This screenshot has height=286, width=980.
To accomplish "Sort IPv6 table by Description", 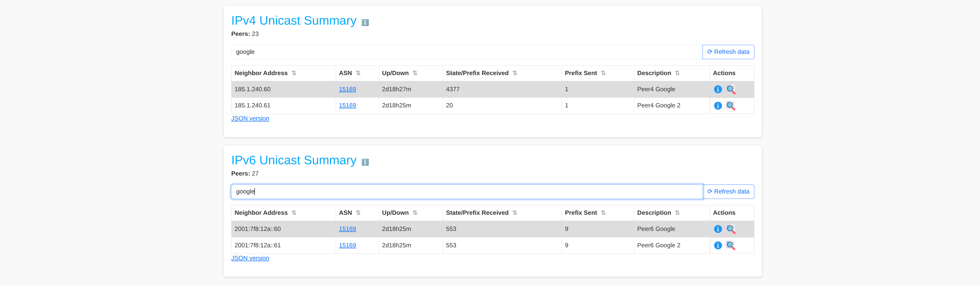I will point(677,213).
